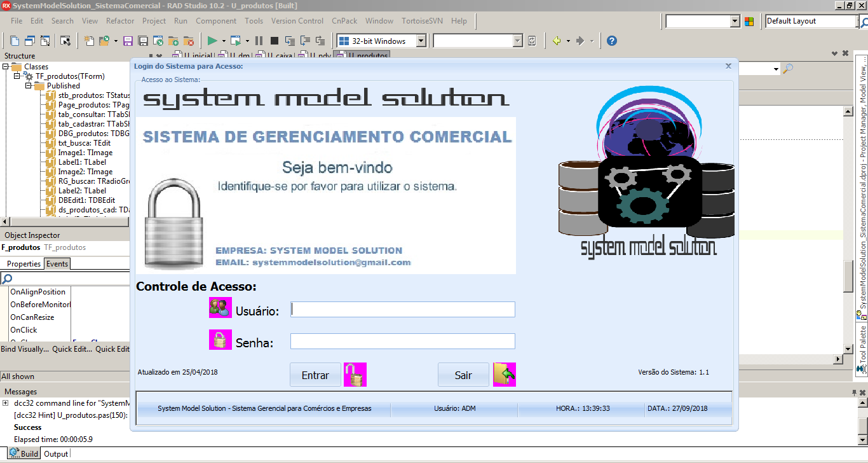This screenshot has width=868, height=463.
Task: Click the purple Save icon in toolbar
Action: [x=128, y=41]
